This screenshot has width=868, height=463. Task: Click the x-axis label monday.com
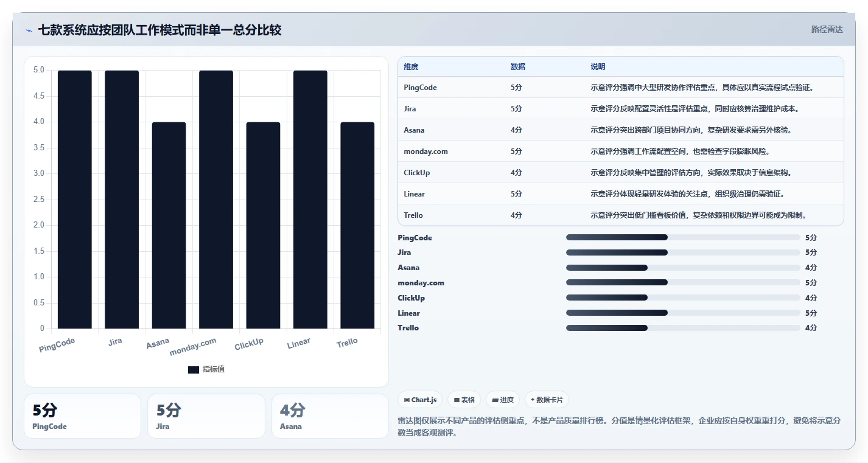point(193,347)
